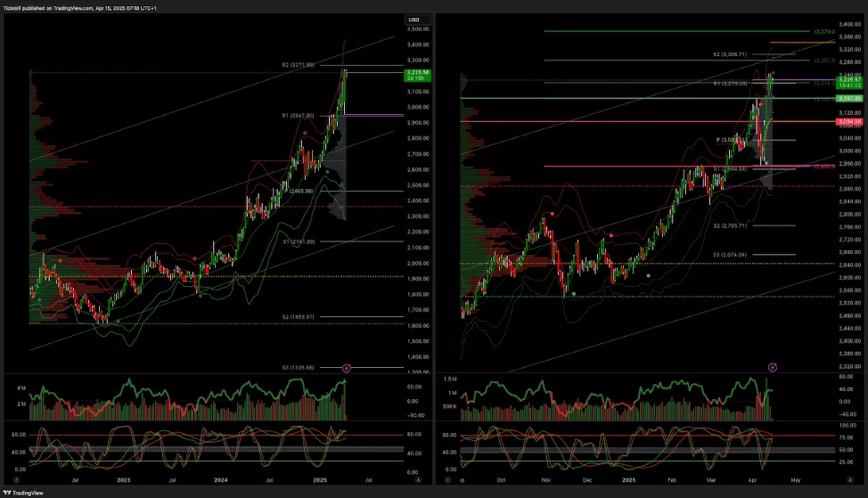Select the green 3,167 price label on right chart
The height and width of the screenshot is (498, 868).
[848, 98]
